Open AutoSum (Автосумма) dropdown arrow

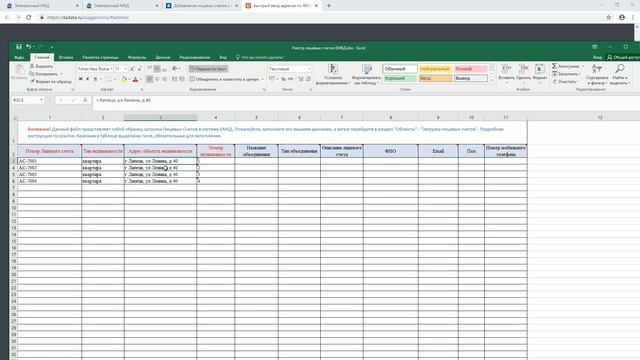(x=583, y=66)
